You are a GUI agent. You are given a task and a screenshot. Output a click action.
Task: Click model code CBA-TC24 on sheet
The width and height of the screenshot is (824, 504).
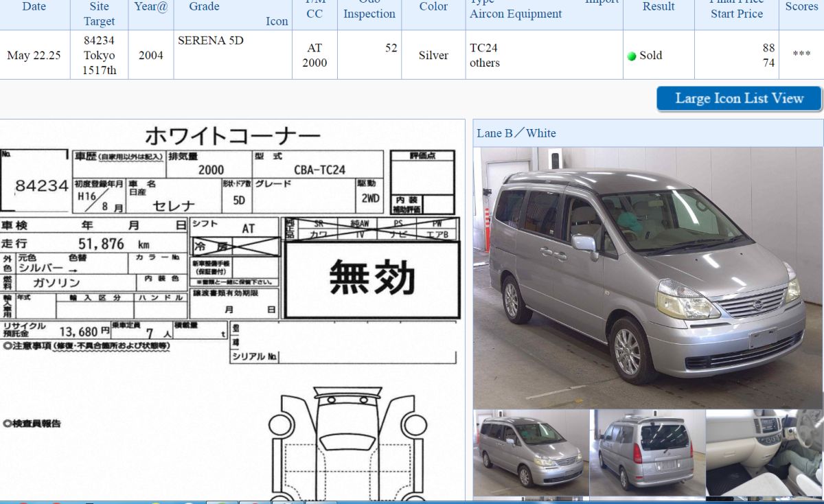[x=319, y=170]
